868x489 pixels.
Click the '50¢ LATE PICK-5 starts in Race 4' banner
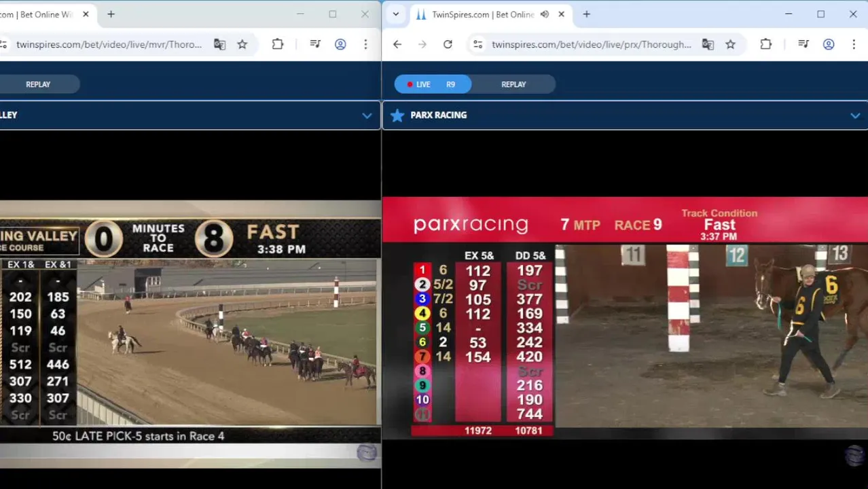pyautogui.click(x=139, y=436)
